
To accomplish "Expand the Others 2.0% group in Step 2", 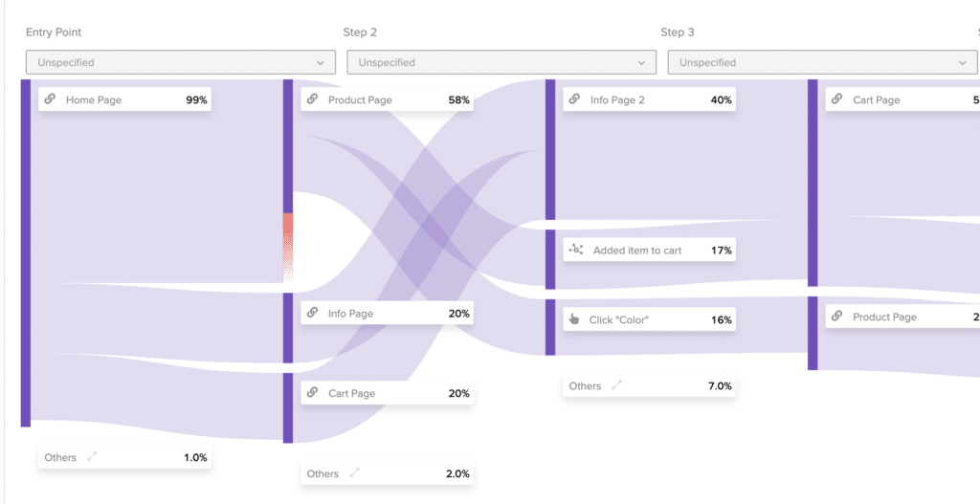I will pyautogui.click(x=354, y=472).
